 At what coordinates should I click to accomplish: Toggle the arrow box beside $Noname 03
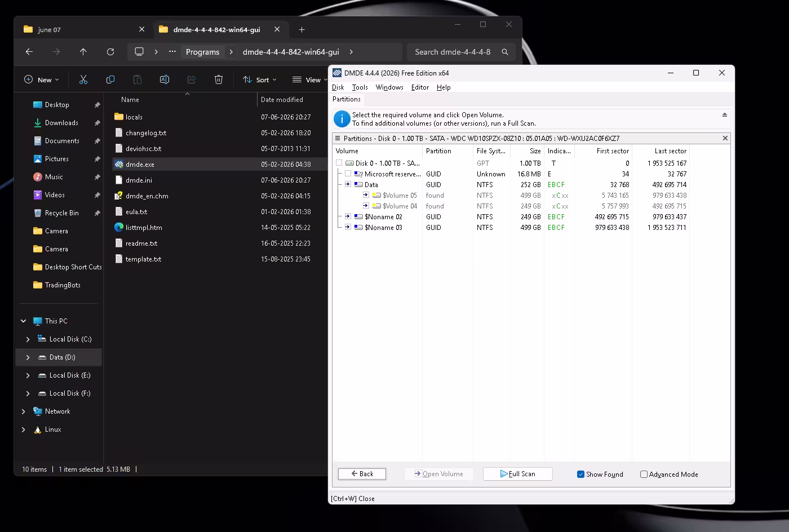click(x=348, y=228)
